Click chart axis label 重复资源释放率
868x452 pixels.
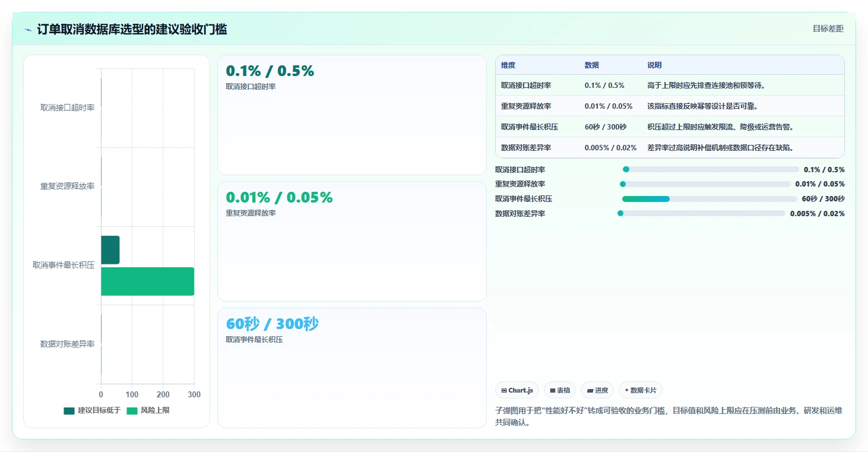[x=68, y=186]
